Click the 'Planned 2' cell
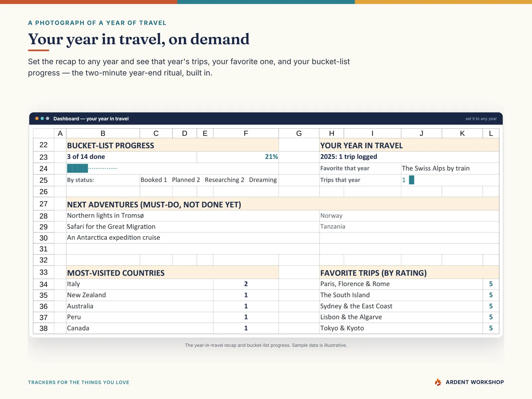532x399 pixels. [x=186, y=180]
